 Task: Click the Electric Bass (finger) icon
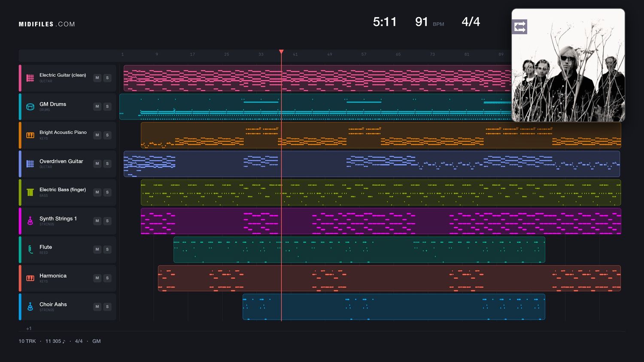pyautogui.click(x=30, y=192)
